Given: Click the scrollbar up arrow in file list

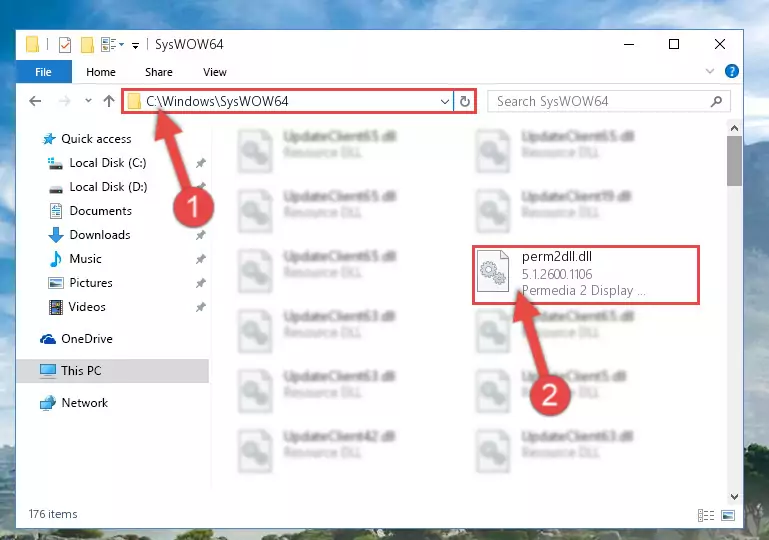Looking at the screenshot, I should 734,129.
